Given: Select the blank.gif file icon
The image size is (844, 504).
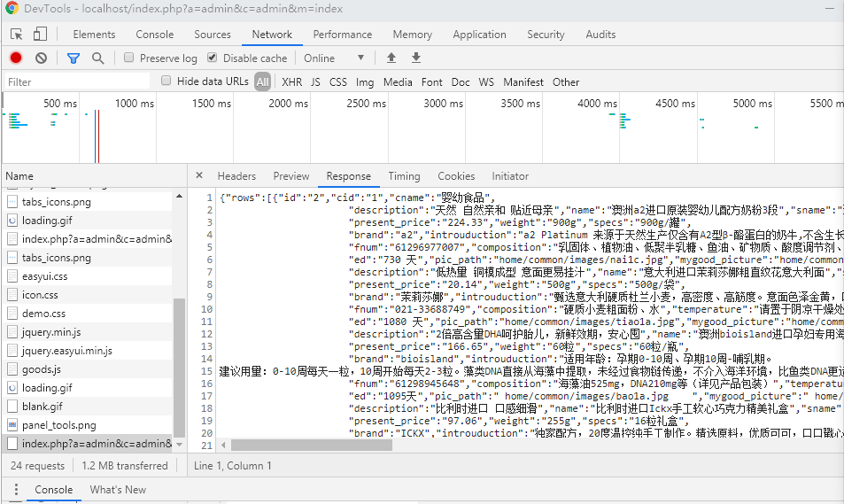Looking at the screenshot, I should [x=12, y=407].
